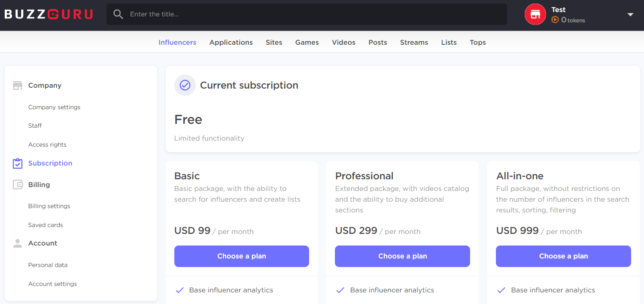The height and width of the screenshot is (304, 644).
Task: Type in the title search field
Action: (x=313, y=14)
